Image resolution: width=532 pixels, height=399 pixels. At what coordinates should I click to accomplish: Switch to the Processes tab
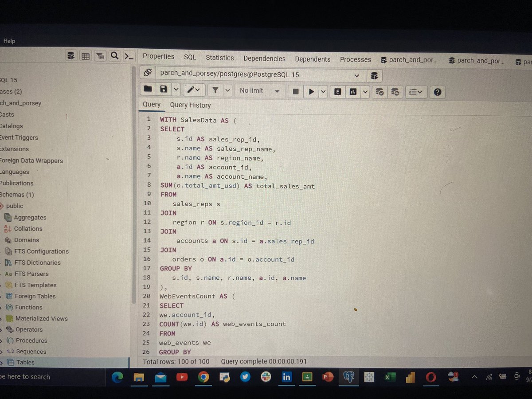(356, 59)
